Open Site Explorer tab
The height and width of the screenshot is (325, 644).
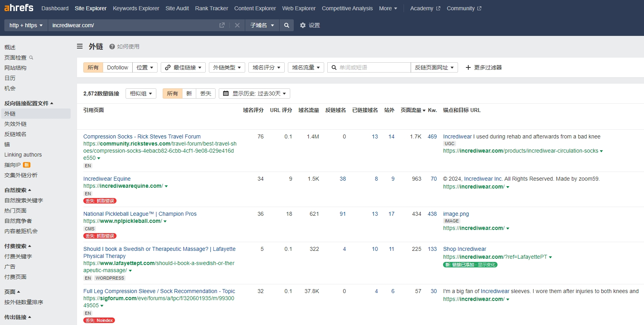pyautogui.click(x=91, y=8)
